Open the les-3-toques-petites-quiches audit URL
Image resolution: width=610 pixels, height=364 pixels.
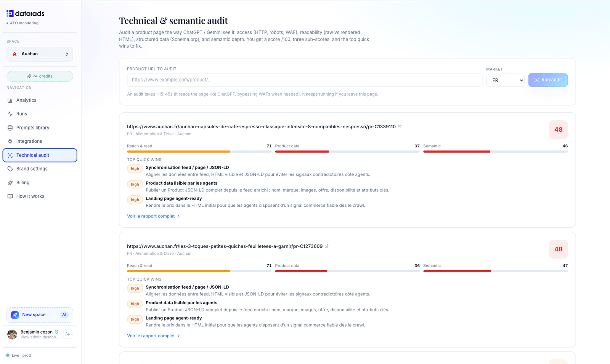tap(225, 246)
